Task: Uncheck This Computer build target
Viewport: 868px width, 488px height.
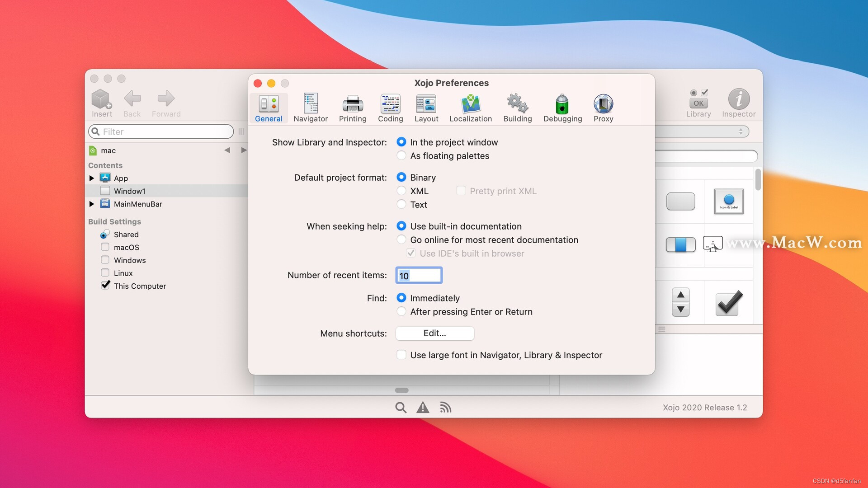Action: tap(105, 285)
